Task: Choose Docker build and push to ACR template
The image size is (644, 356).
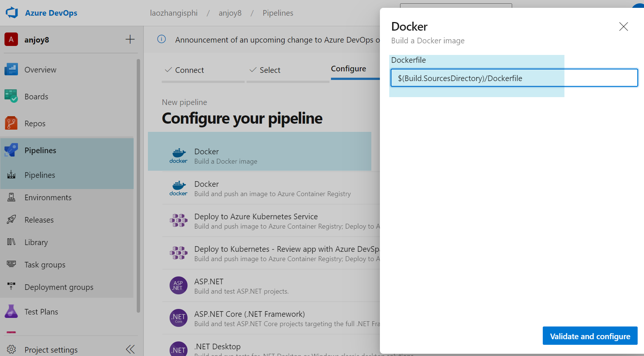Action: click(271, 188)
